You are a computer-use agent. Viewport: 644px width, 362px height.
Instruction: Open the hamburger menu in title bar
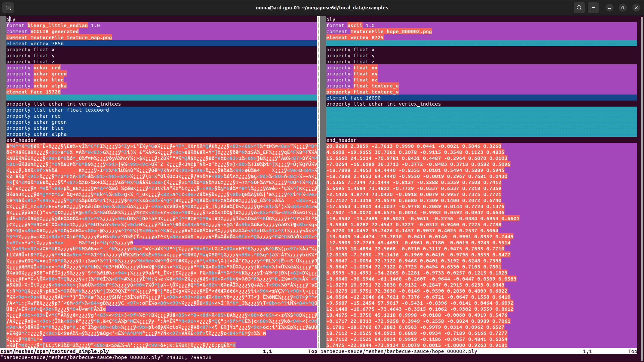593,7
